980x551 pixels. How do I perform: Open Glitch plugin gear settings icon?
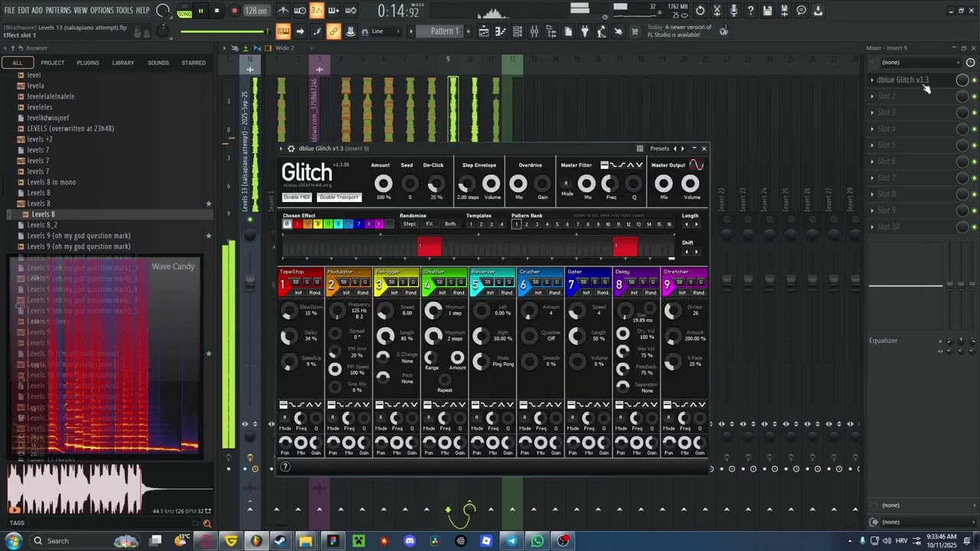tap(291, 148)
